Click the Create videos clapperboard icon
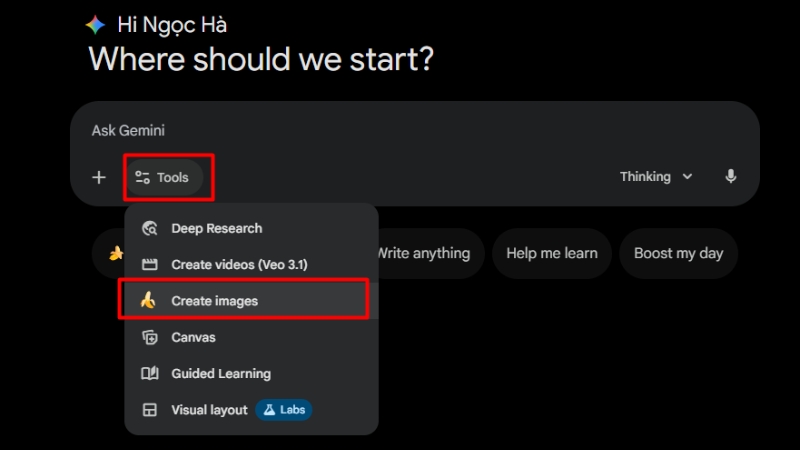The width and height of the screenshot is (800, 450). coord(150,265)
